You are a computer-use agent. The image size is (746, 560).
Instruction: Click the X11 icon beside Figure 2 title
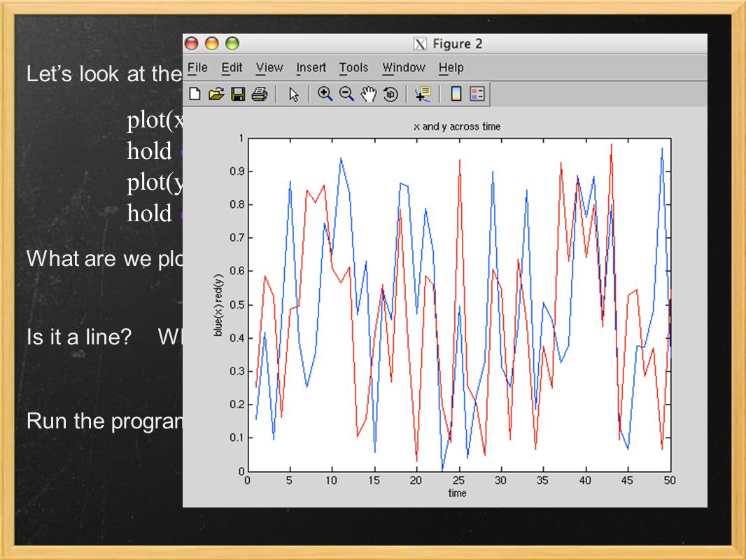(x=420, y=44)
